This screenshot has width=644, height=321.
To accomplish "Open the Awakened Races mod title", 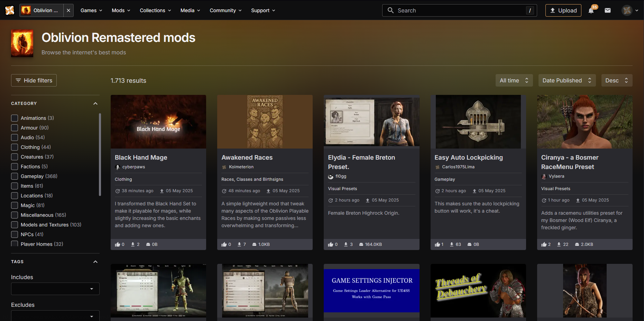I will tap(247, 158).
